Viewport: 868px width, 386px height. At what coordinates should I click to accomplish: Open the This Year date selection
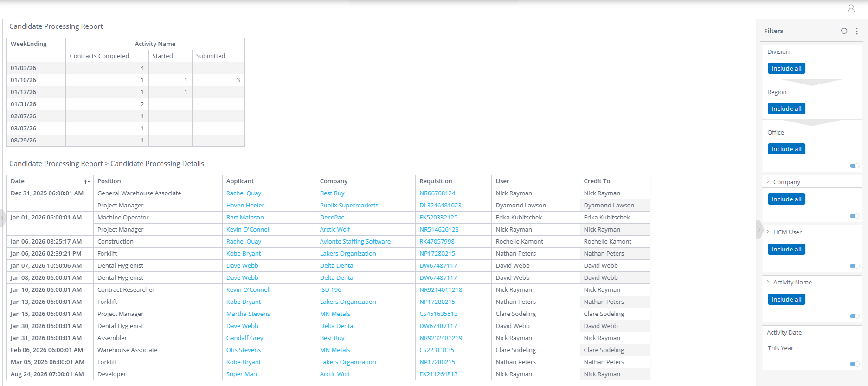coord(780,348)
